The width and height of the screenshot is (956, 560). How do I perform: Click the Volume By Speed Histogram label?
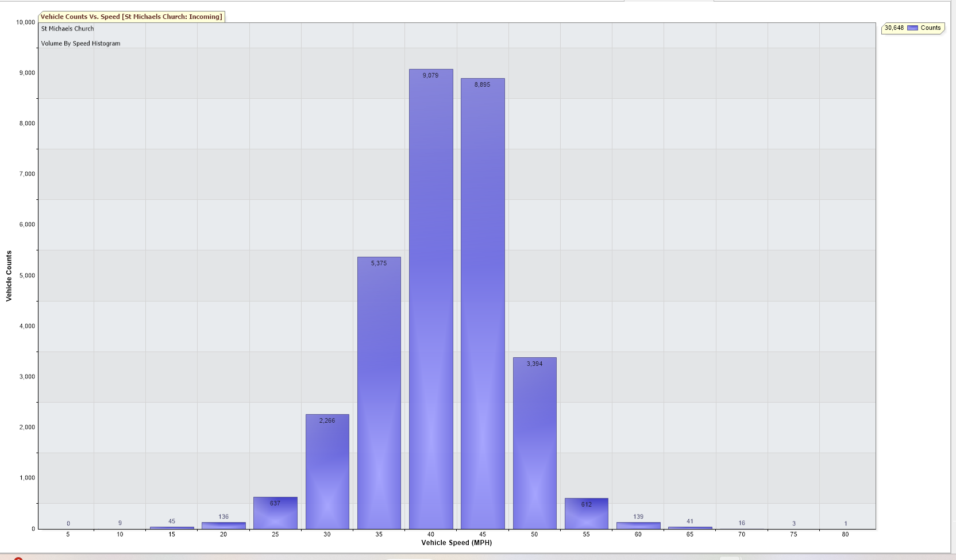(x=80, y=44)
